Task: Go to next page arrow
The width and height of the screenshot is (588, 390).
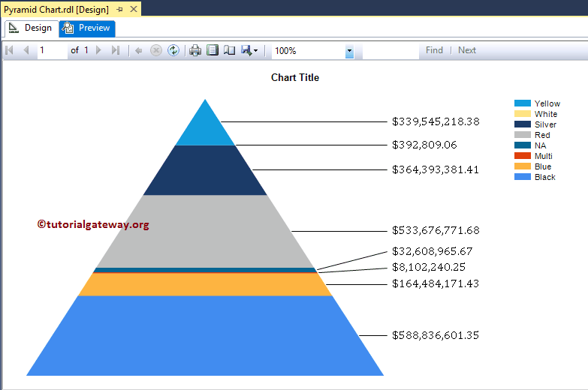Action: pyautogui.click(x=98, y=49)
